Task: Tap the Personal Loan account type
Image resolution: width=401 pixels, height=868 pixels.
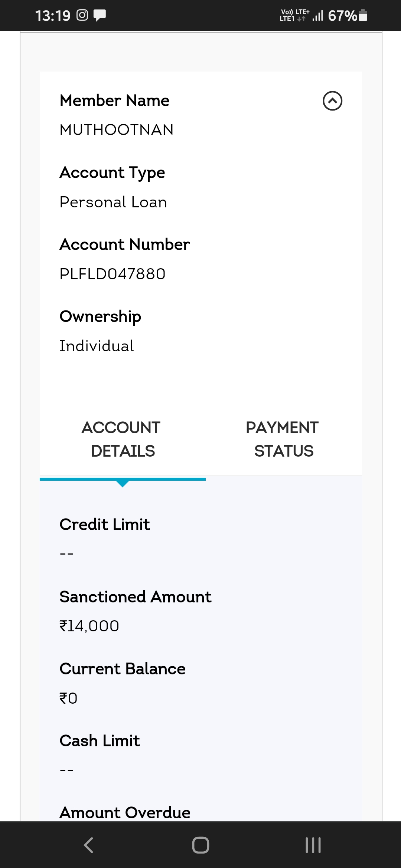Action: pos(113,202)
